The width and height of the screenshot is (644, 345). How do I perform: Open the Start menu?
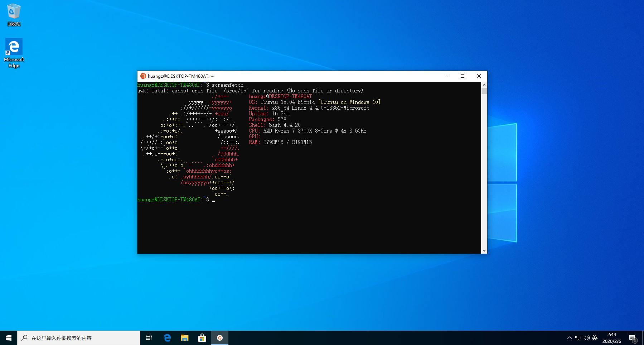pyautogui.click(x=8, y=337)
